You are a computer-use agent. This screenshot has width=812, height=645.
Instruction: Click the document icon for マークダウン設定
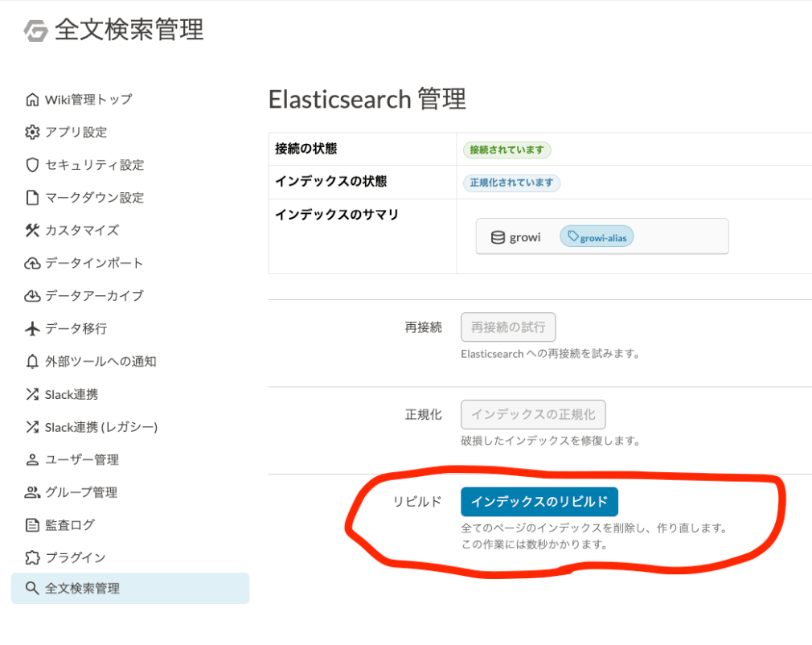click(32, 197)
